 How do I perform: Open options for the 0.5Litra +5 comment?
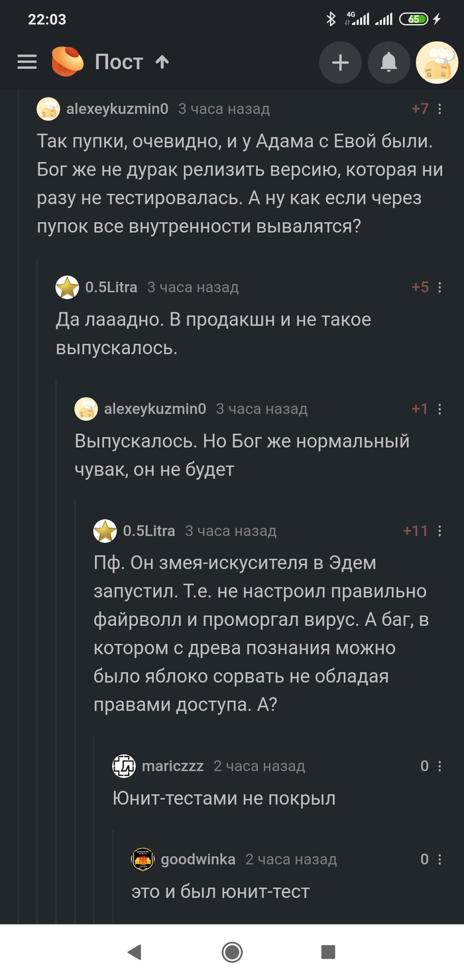pos(440,288)
